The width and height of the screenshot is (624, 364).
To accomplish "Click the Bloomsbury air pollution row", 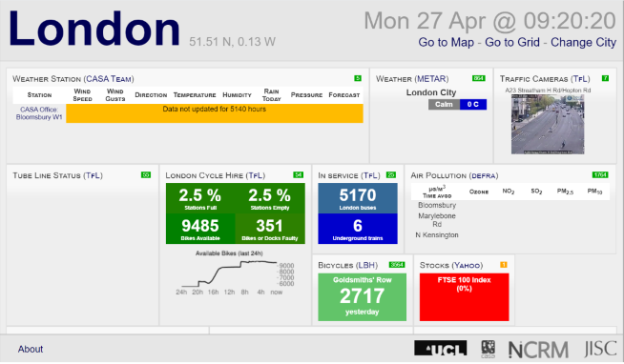I will coord(437,205).
